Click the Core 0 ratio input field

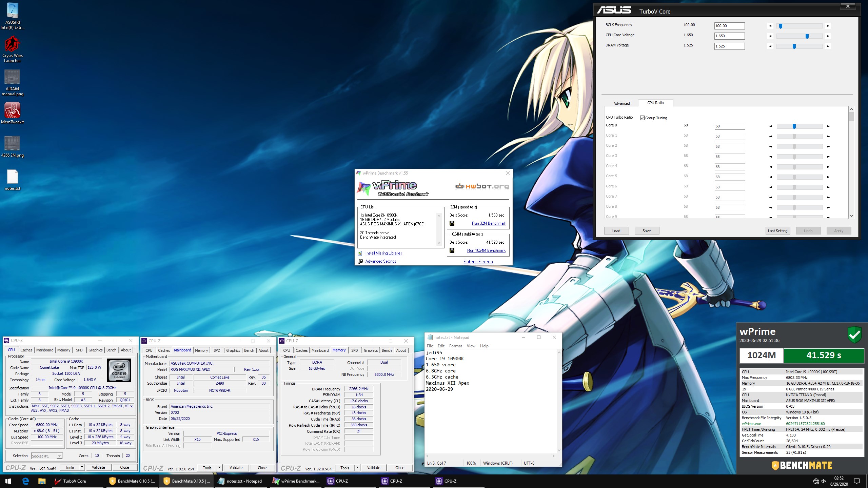[x=730, y=126]
